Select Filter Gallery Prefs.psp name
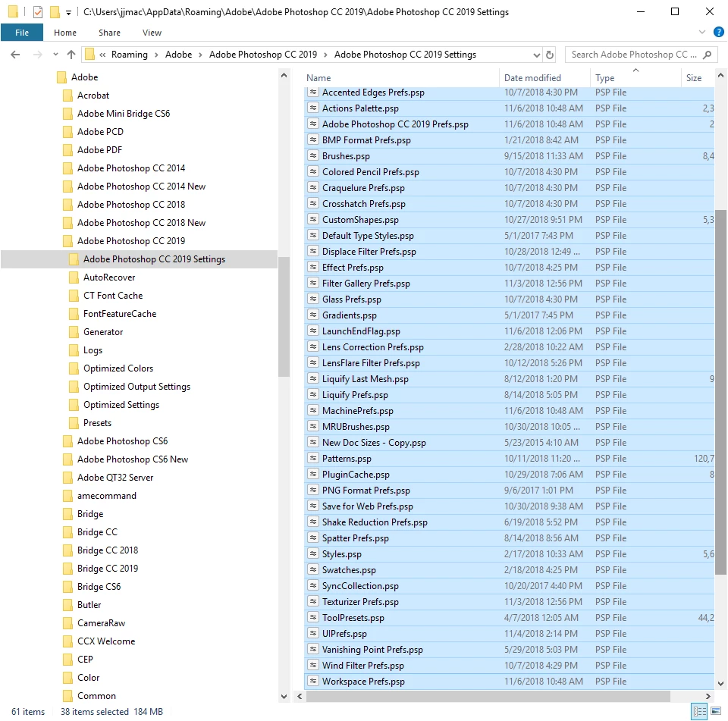Screen dimensions: 728x721 (366, 284)
